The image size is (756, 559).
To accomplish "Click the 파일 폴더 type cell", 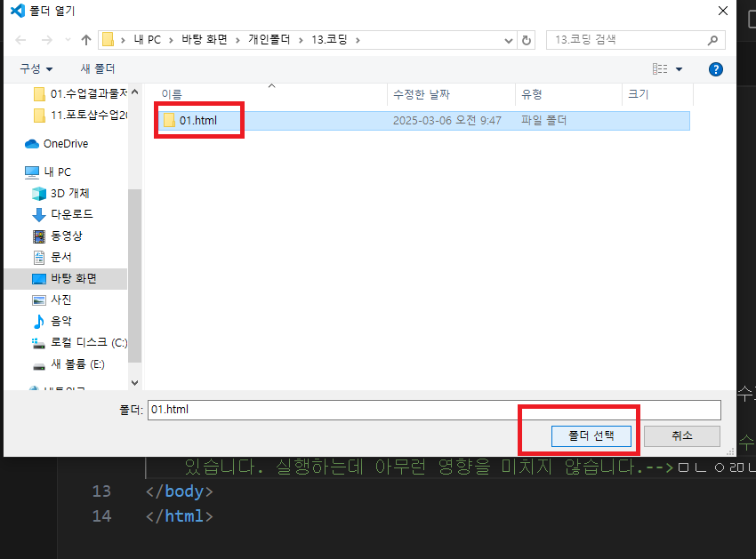I will (543, 121).
